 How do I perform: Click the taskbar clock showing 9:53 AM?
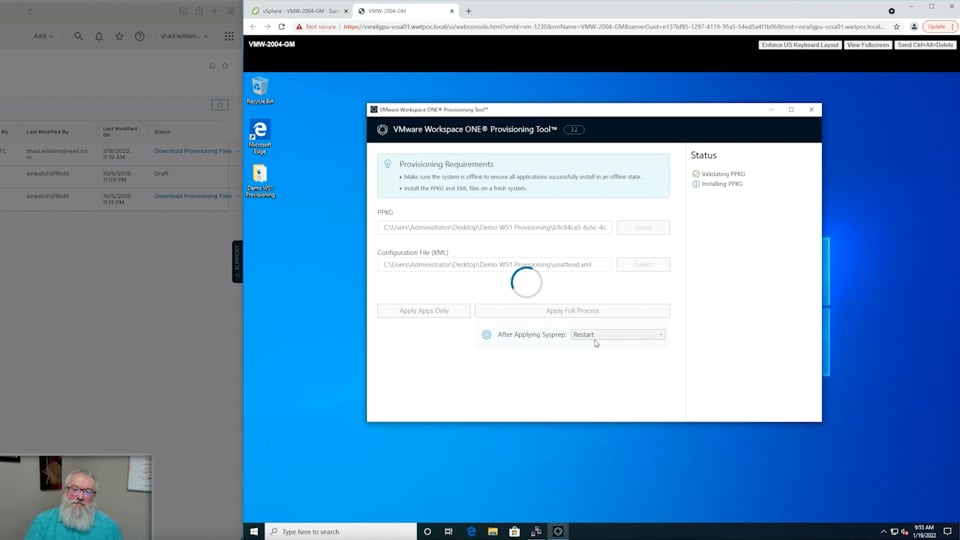tap(924, 531)
